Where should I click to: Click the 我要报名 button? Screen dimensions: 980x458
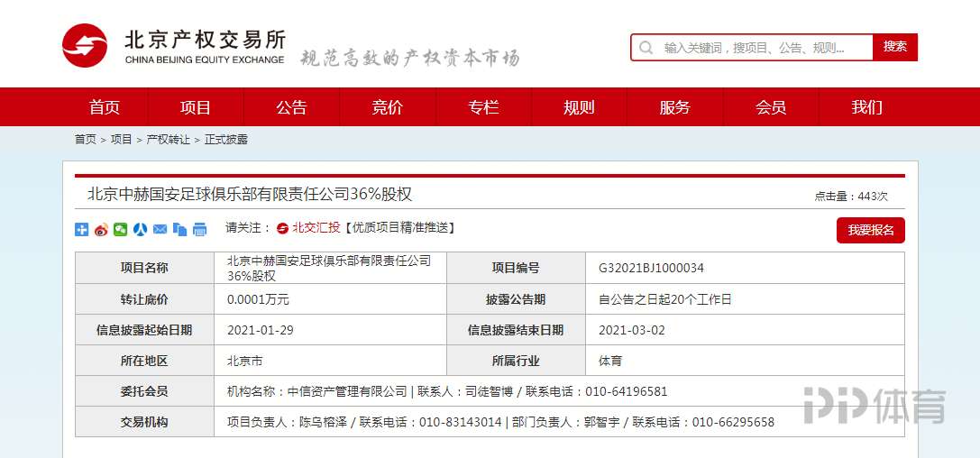(871, 230)
